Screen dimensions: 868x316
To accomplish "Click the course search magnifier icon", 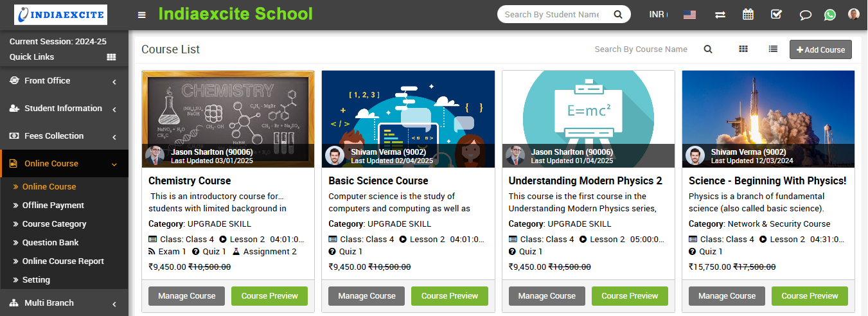I will click(x=708, y=49).
